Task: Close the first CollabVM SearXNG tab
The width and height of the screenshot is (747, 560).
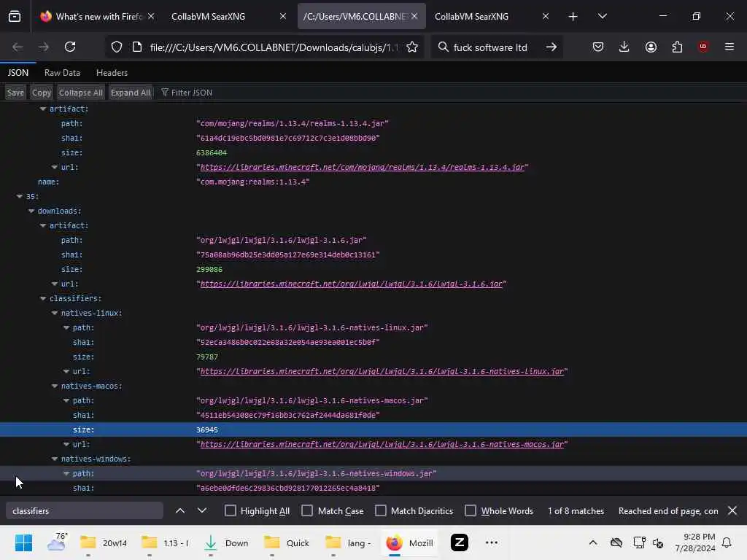Action: point(283,16)
